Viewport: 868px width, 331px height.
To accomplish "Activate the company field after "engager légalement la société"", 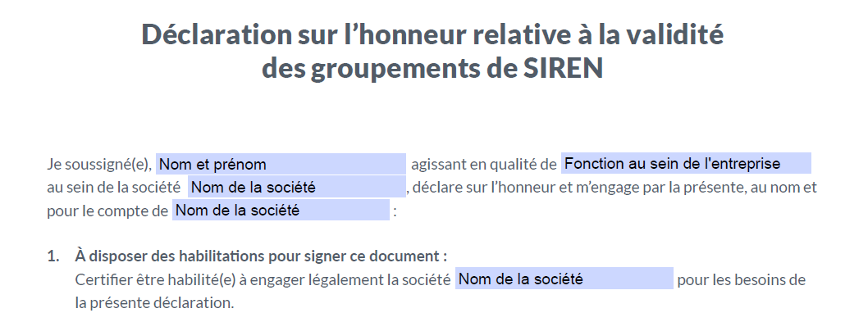I will coord(564,279).
